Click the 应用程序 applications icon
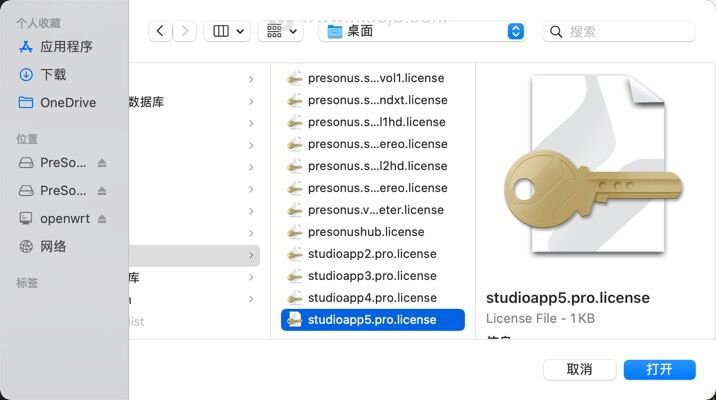The image size is (716, 400). [x=26, y=47]
